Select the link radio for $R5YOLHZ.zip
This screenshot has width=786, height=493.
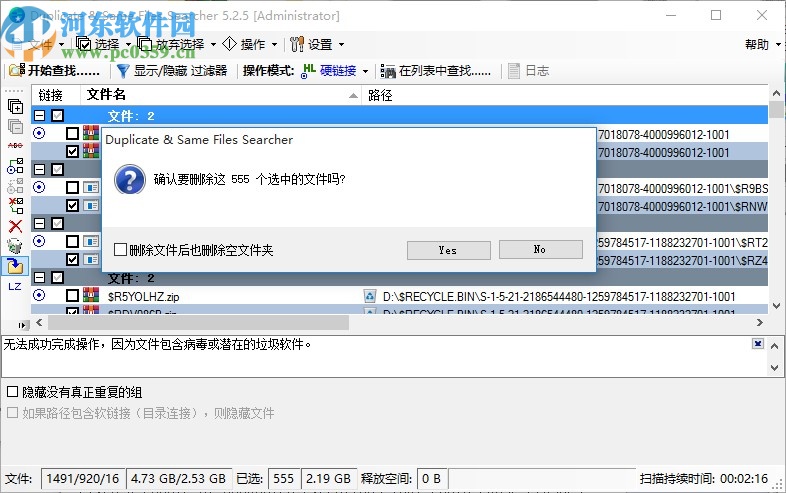tap(39, 295)
